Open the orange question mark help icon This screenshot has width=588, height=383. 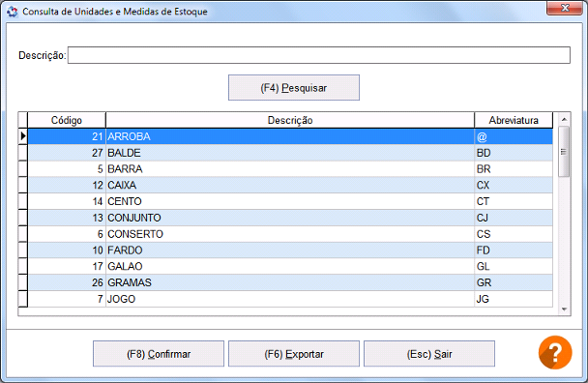click(x=555, y=352)
